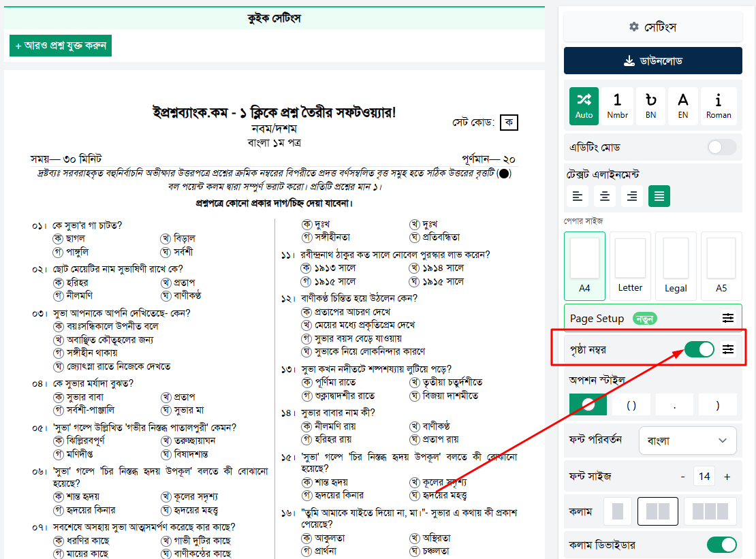756x559 pixels.
Task: Click the subject line 'বাংলা ১ম পত্র'
Action: [274, 142]
